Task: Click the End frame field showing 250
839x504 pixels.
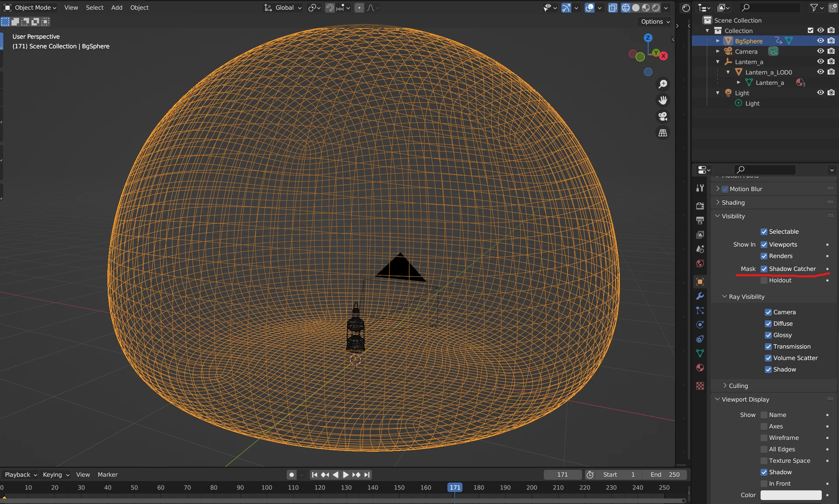Action: point(666,475)
